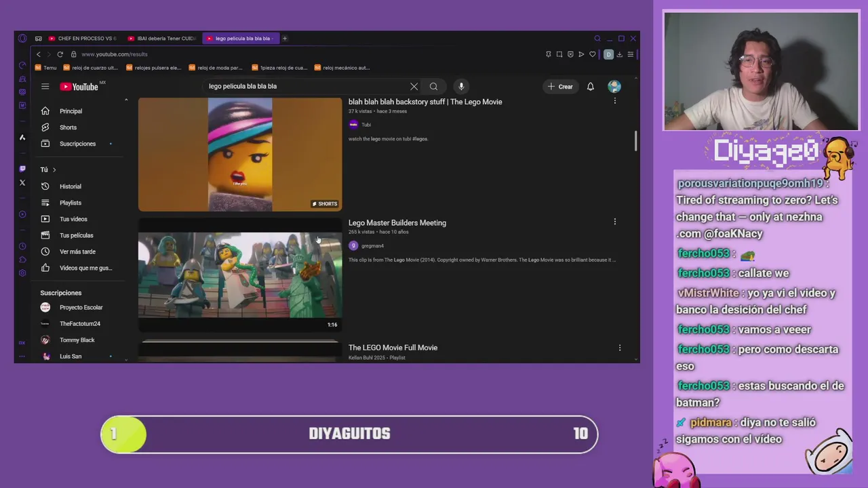Select the lego pelicula bla bla bla tab
The width and height of the screenshot is (868, 488).
(241, 39)
